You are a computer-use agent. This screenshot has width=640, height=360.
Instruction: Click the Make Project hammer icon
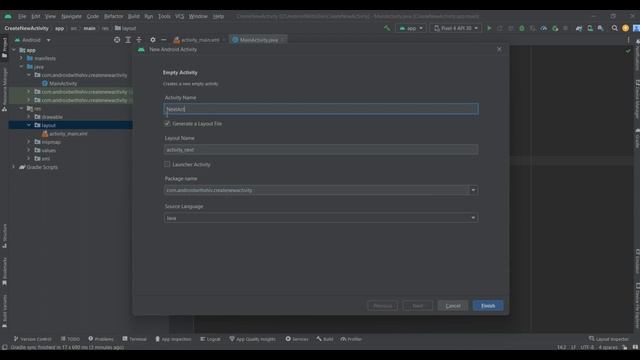(x=387, y=28)
